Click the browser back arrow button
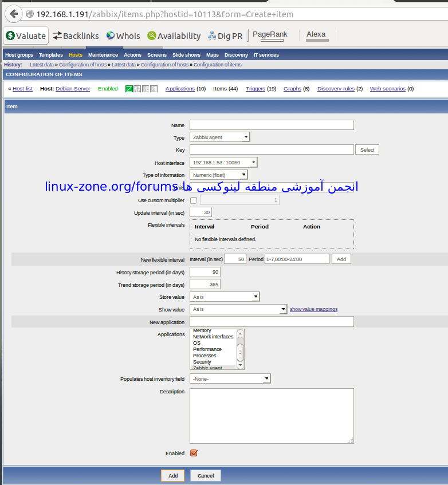The width and height of the screenshot is (448, 485). pyautogui.click(x=14, y=14)
